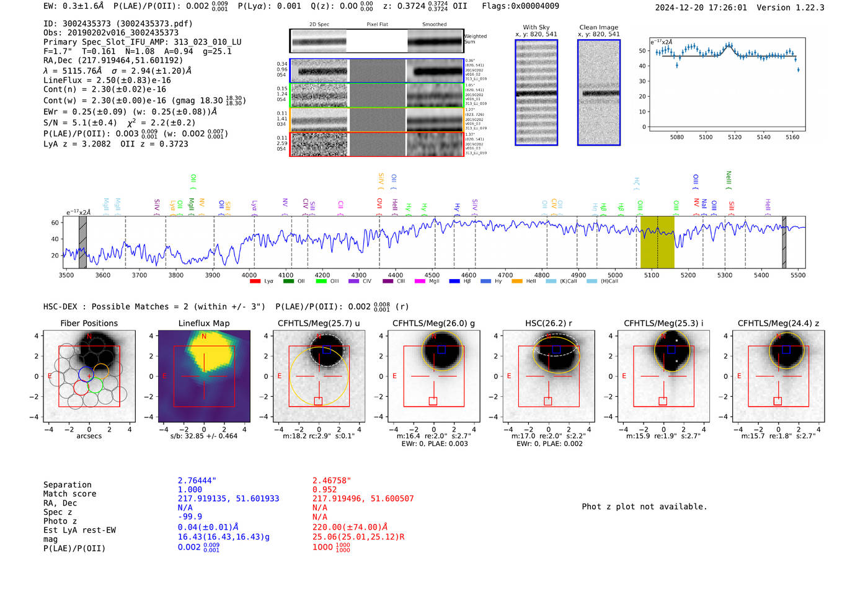Click the blue separation value 2.76444"
The image size is (868, 591).
point(197,481)
